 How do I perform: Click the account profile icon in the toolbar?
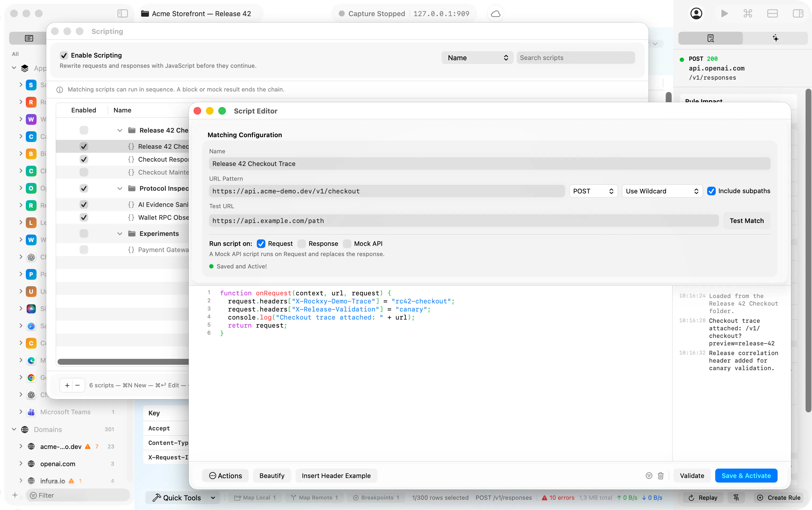(696, 13)
